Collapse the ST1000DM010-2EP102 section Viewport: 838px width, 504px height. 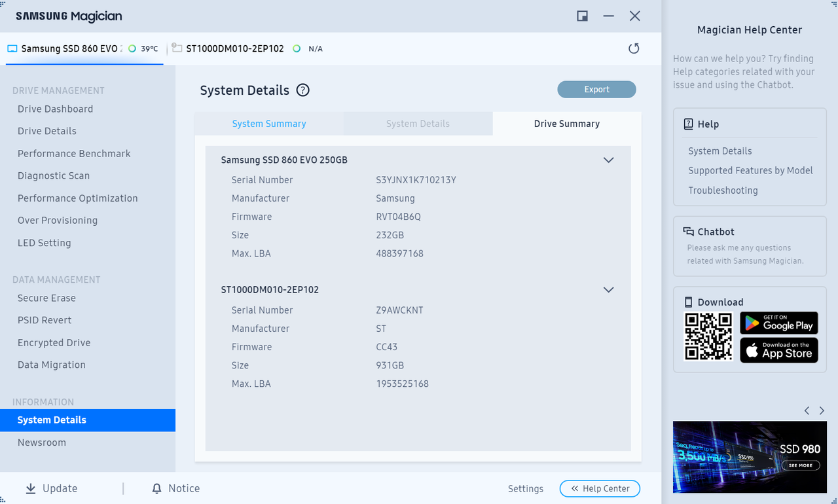[x=608, y=290]
